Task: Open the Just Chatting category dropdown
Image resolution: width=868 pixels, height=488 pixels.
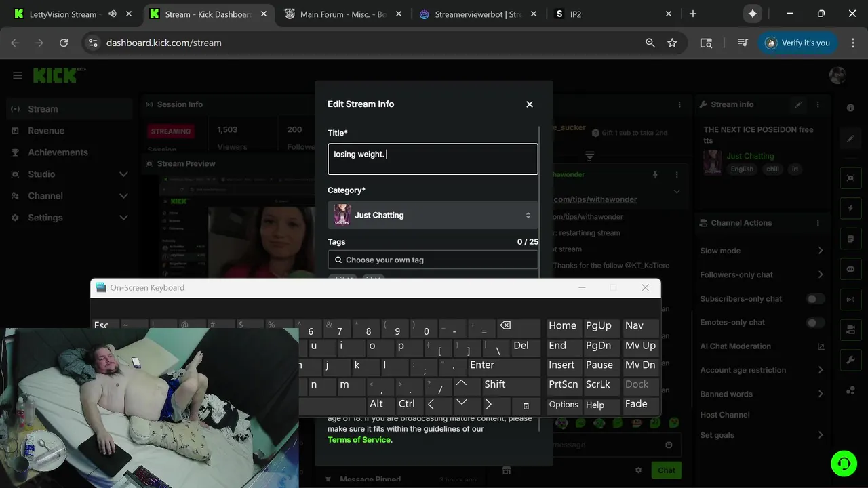Action: pyautogui.click(x=433, y=215)
